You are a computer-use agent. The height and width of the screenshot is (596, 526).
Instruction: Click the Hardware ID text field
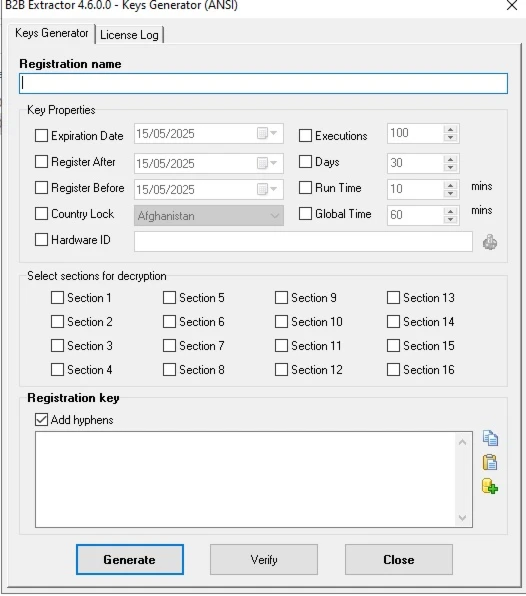[x=303, y=241]
